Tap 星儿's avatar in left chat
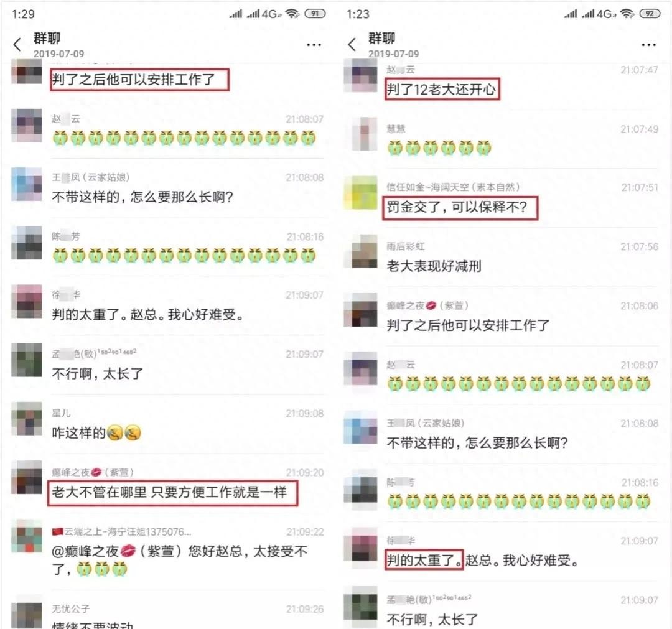This screenshot has height=629, width=672. 27,419
